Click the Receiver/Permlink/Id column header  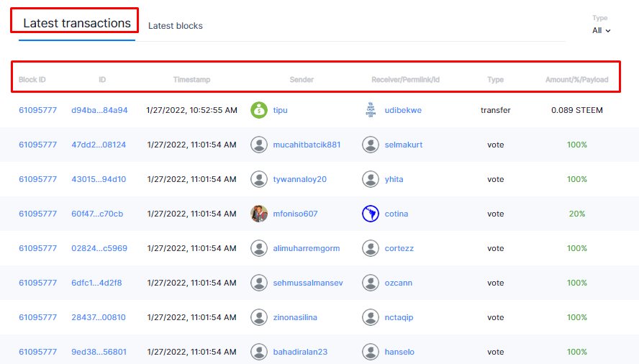405,79
